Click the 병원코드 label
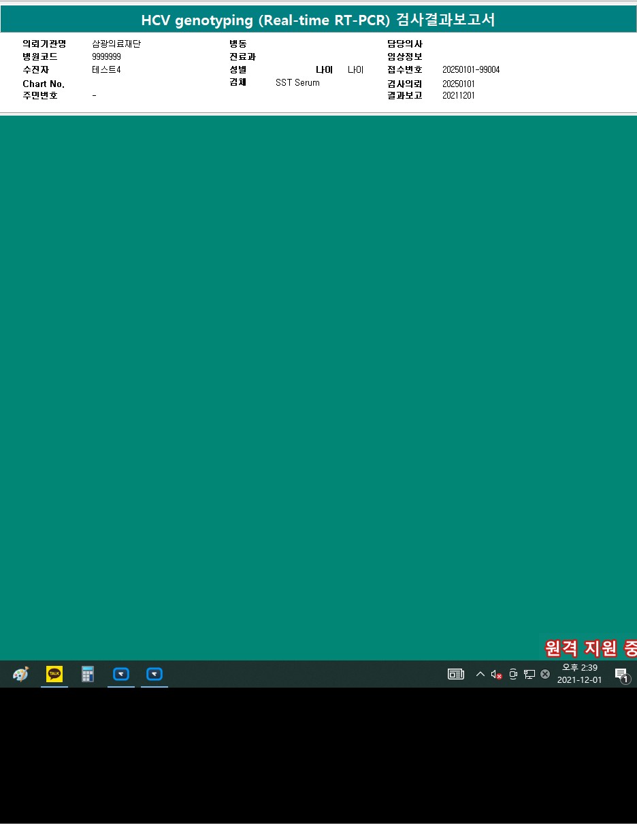 point(40,57)
